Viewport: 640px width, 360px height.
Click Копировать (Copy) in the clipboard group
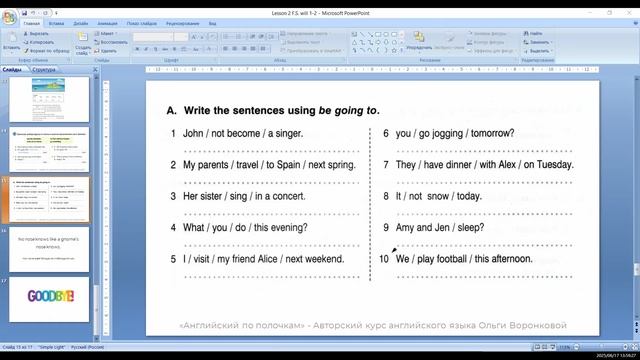click(x=38, y=42)
